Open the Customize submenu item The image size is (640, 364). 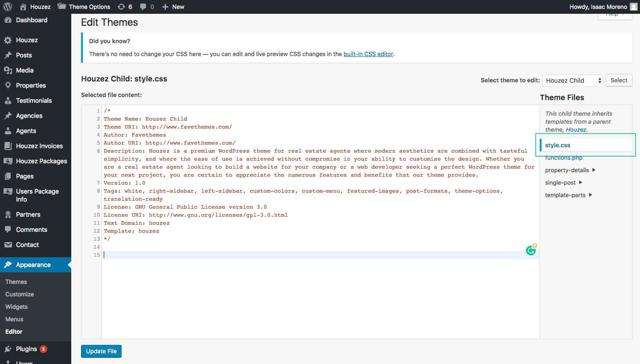(x=20, y=294)
